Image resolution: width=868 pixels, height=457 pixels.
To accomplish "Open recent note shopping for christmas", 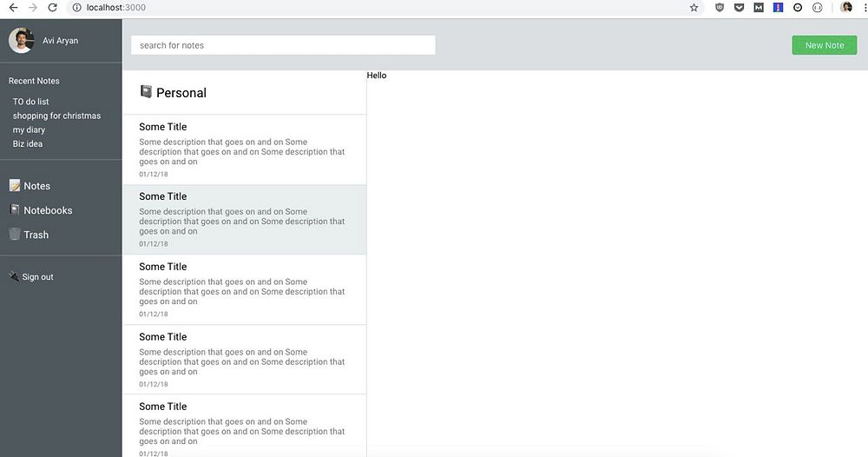I will pyautogui.click(x=57, y=116).
